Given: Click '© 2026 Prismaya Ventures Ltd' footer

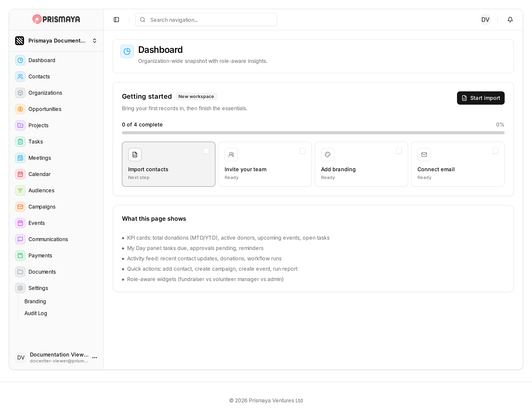Looking at the screenshot, I should point(266,400).
